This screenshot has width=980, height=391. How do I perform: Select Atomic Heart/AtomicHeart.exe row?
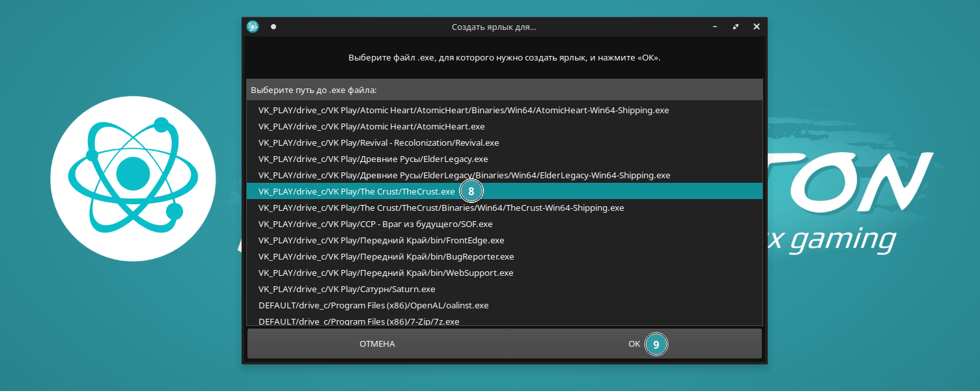pos(505,126)
